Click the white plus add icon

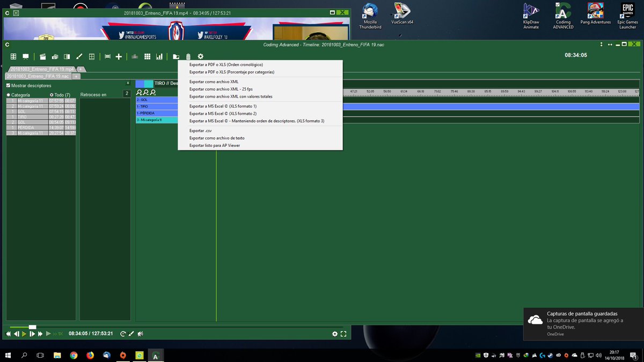pyautogui.click(x=119, y=56)
